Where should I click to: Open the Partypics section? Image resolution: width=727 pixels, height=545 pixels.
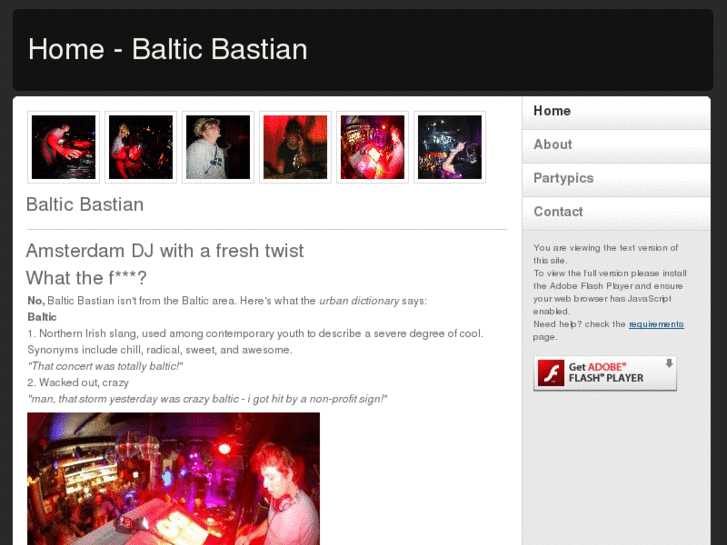click(x=616, y=179)
